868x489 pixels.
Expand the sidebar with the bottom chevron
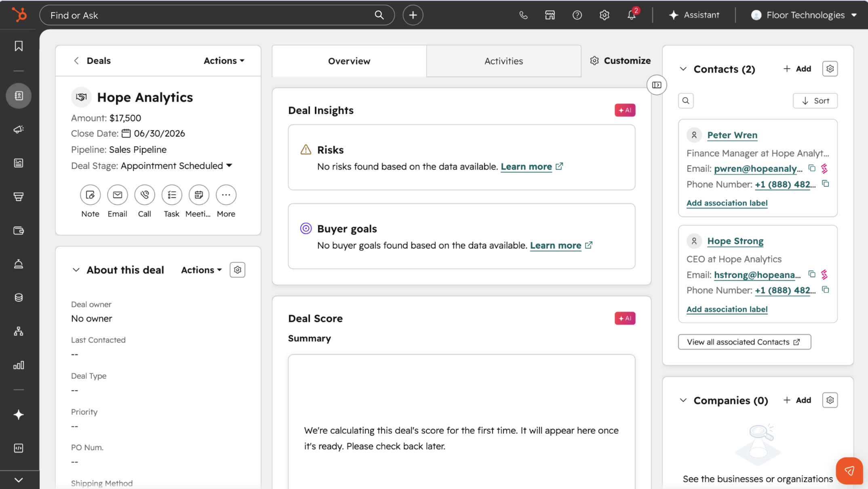click(19, 480)
